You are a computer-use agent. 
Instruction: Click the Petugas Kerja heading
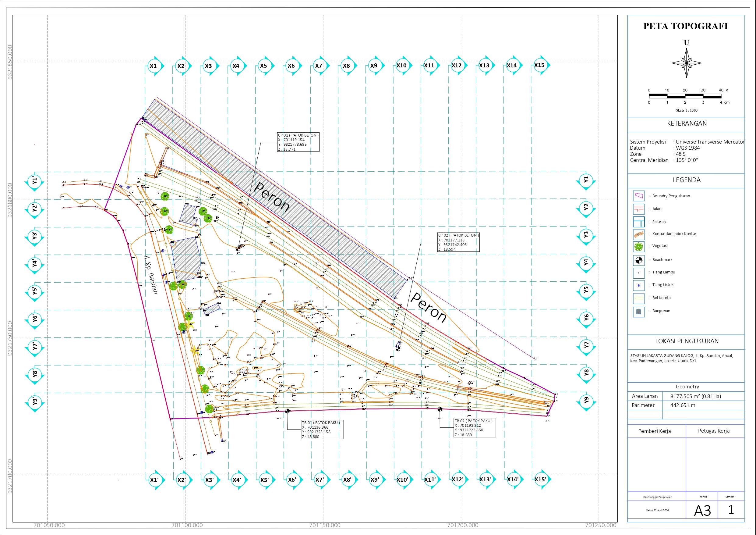click(x=714, y=431)
